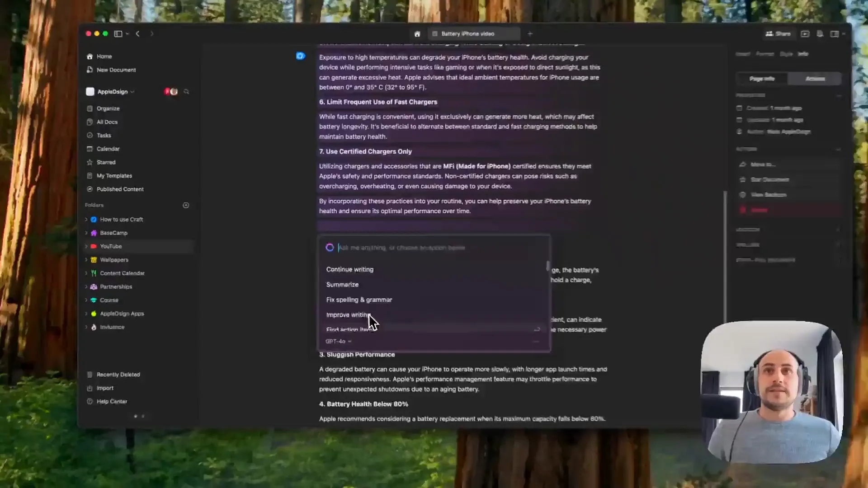
Task: Switch to the Page Info segment
Action: tap(762, 79)
